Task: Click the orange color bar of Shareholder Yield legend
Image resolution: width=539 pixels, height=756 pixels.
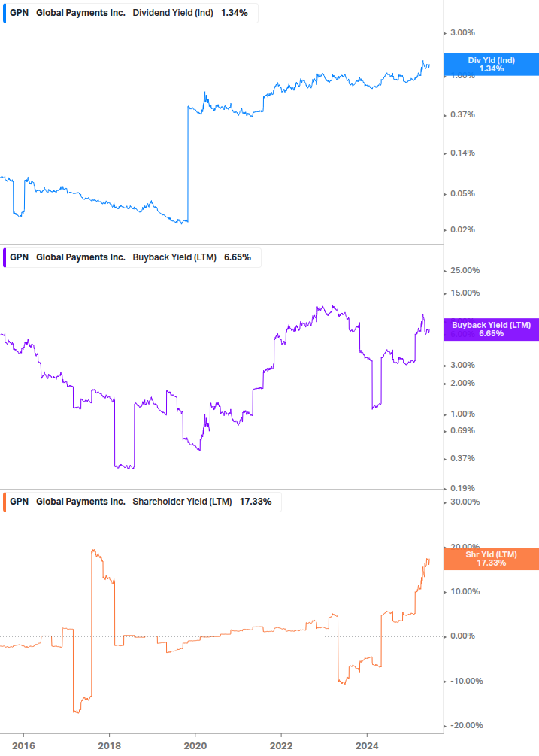Action: [x=5, y=502]
